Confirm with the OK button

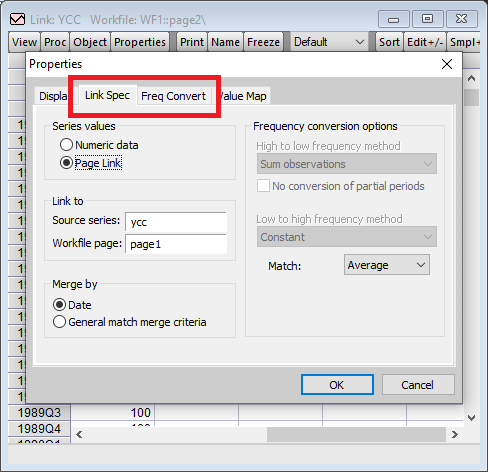(x=337, y=385)
